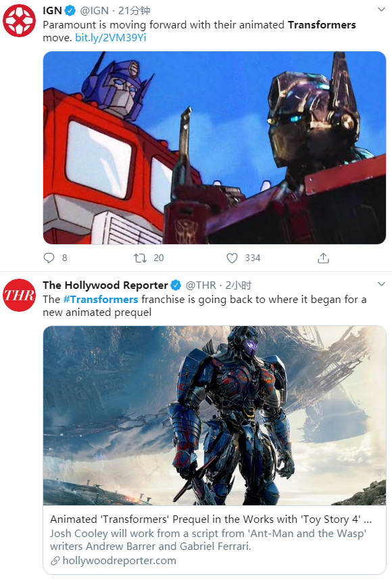
Task: Expand the IGN tweet options chevron
Action: (381, 9)
